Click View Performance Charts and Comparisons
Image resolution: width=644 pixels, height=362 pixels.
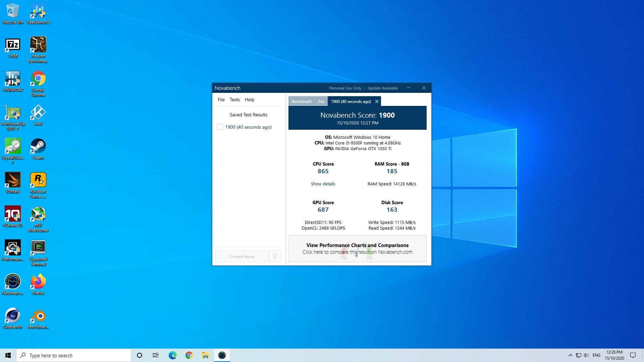[358, 248]
